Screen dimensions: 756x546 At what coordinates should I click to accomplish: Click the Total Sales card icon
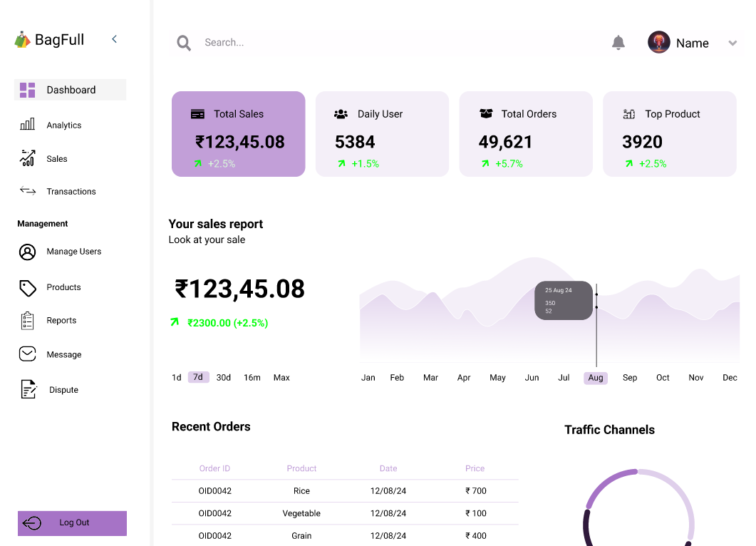click(x=197, y=114)
